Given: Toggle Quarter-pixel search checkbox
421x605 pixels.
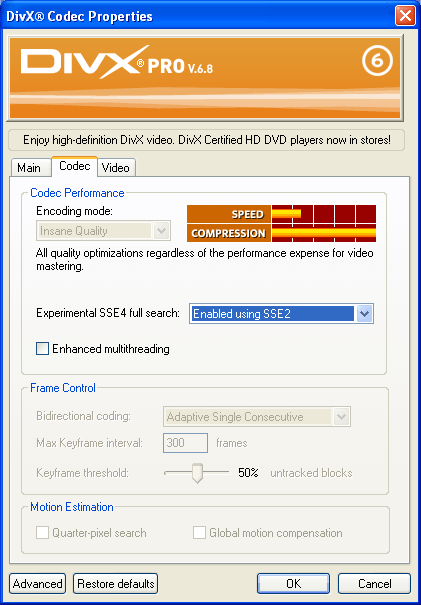Looking at the screenshot, I should click(42, 533).
